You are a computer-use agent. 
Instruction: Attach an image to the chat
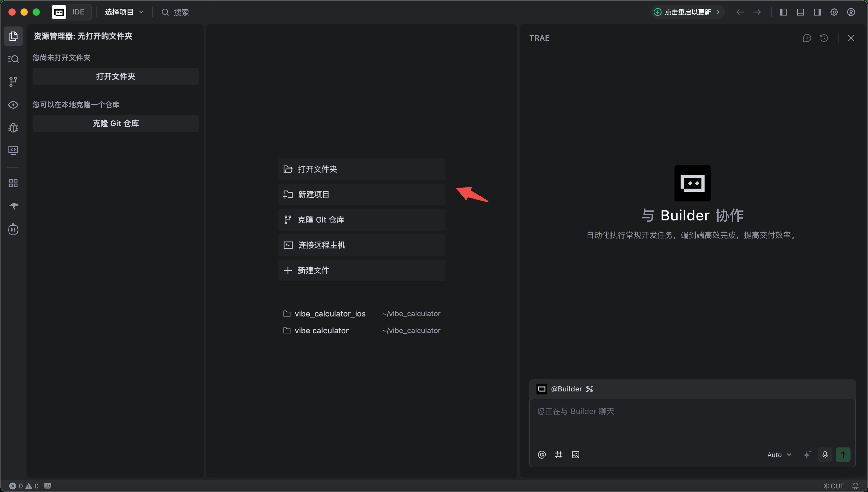576,454
